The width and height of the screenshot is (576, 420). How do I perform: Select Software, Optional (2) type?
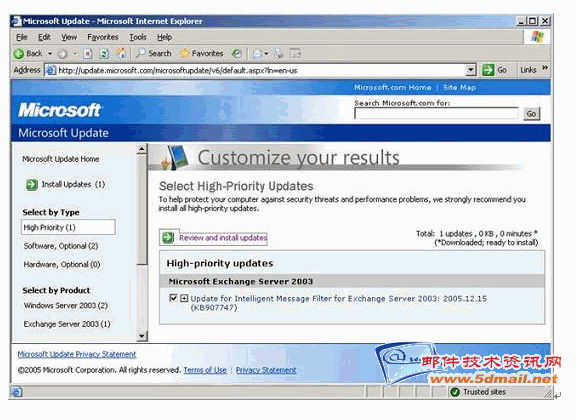[x=61, y=246]
